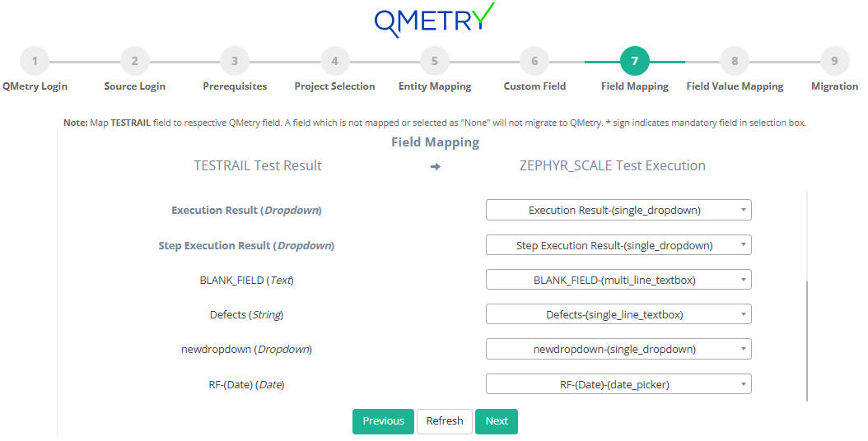
Task: Open Step Execution Result-(single_dropdown) mapping dropdown
Action: 618,245
